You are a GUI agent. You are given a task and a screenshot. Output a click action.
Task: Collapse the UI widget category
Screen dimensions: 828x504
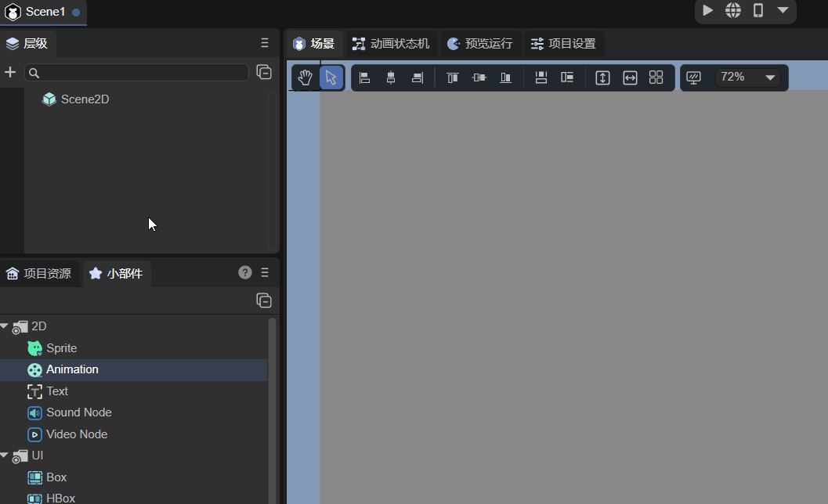[x=5, y=455]
